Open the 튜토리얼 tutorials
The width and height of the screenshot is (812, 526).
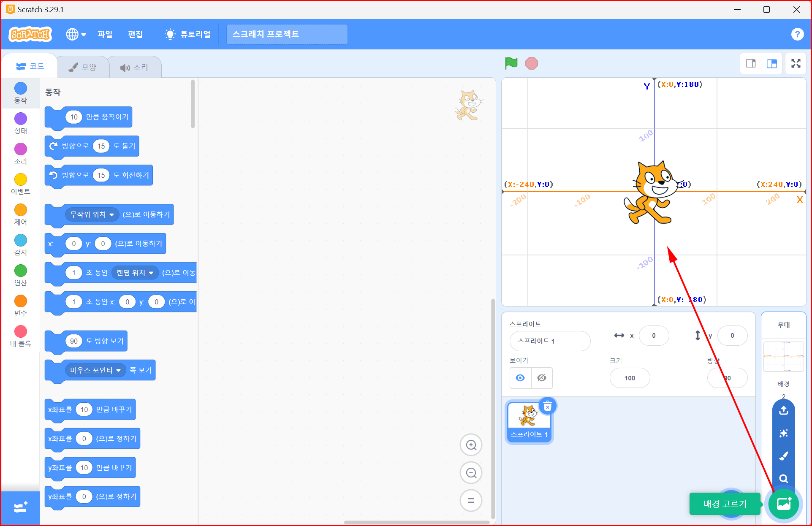coord(188,34)
